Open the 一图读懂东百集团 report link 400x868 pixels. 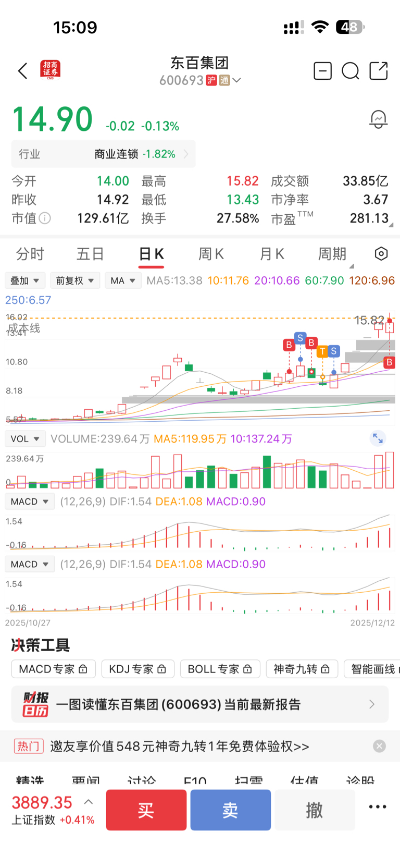click(x=200, y=704)
